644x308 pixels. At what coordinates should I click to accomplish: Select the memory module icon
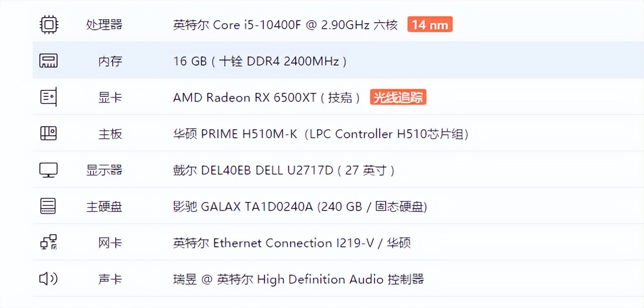point(48,60)
